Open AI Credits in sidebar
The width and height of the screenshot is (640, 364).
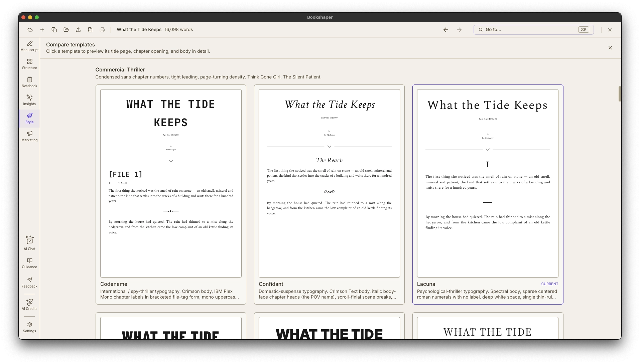[29, 305]
